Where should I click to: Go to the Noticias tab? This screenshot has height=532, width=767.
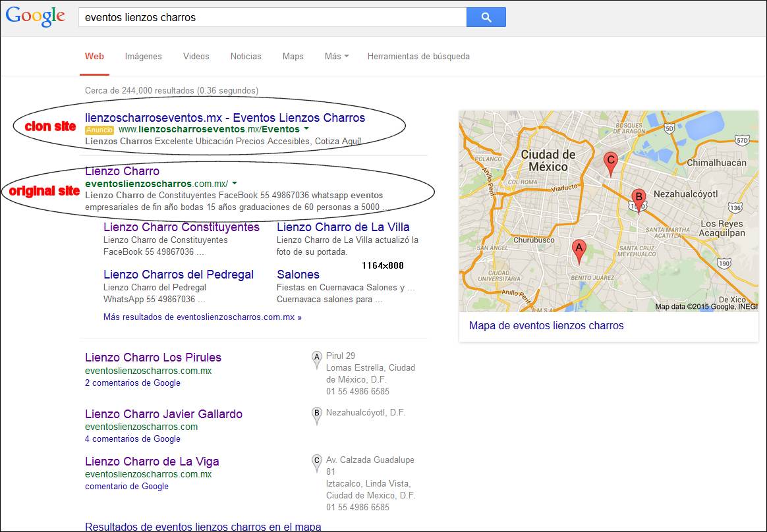246,56
